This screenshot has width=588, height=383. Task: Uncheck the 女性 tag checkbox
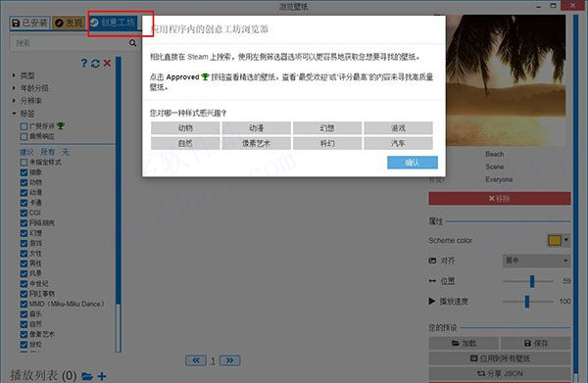[x=24, y=254]
